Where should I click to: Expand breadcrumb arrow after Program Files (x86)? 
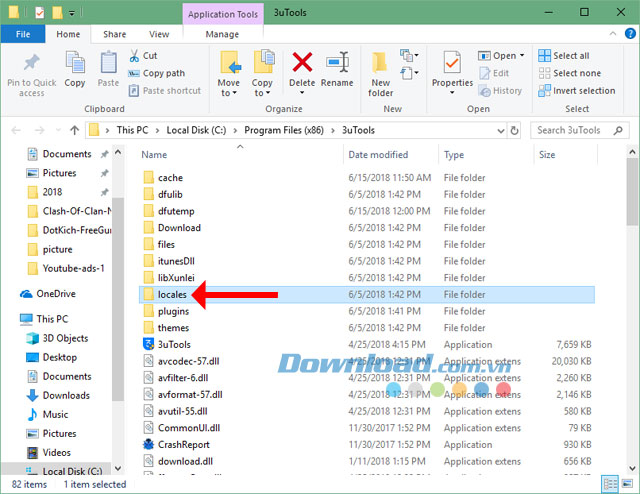point(333,131)
